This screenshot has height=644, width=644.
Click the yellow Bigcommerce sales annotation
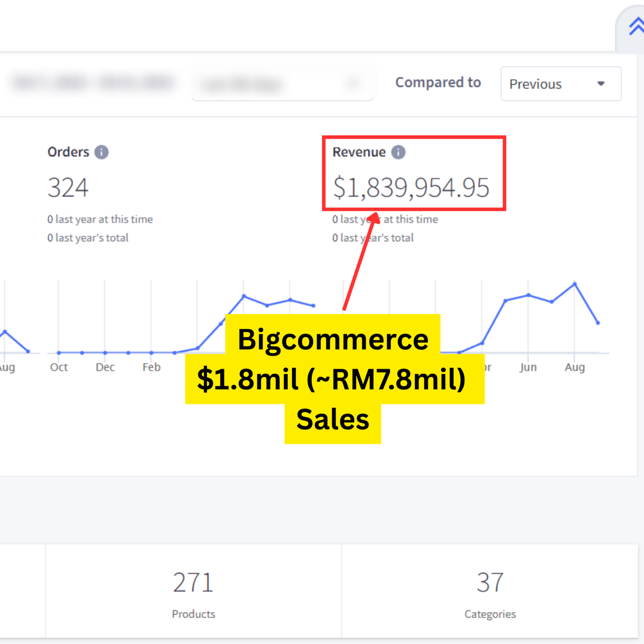(333, 379)
